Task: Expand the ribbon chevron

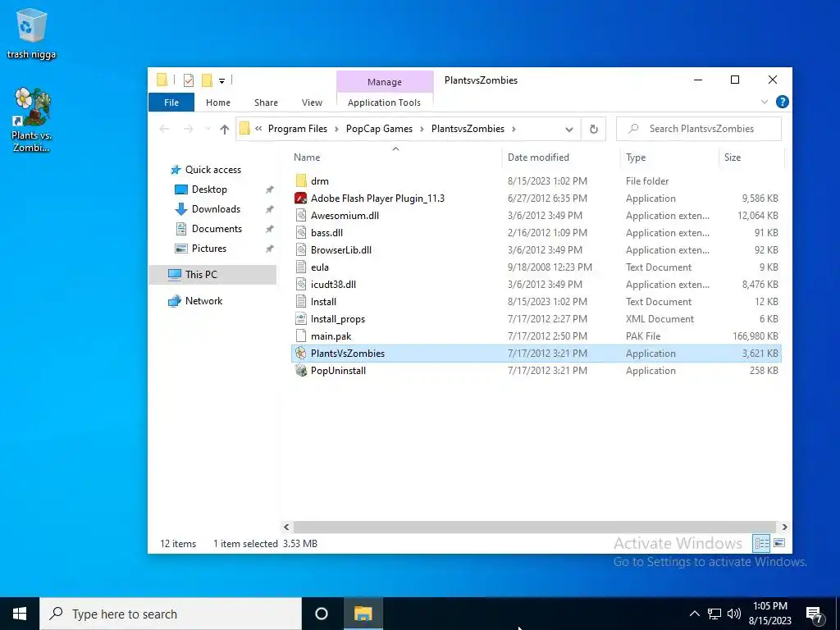Action: [765, 102]
